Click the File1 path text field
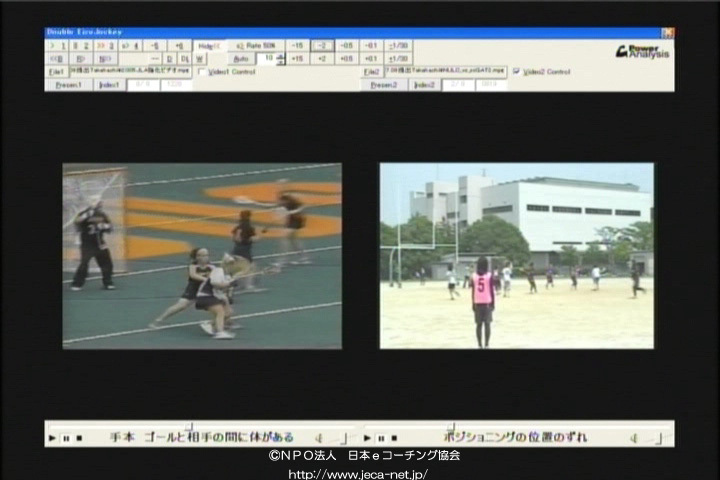 coord(130,71)
